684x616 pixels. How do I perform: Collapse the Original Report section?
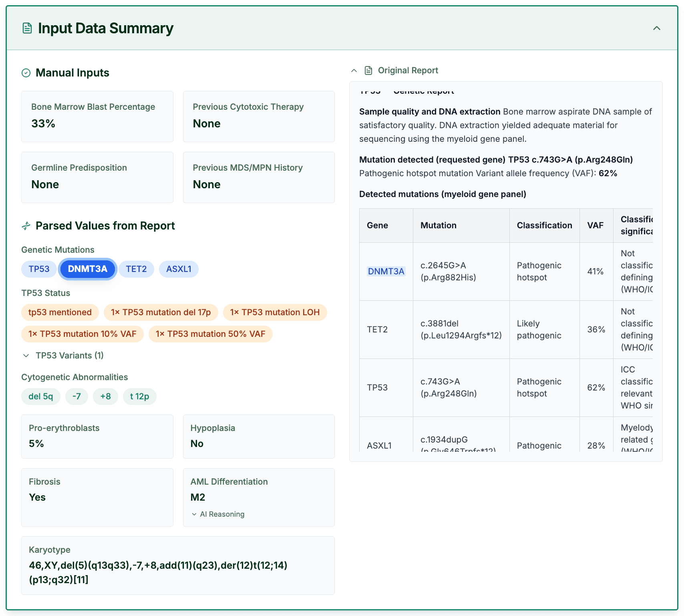click(354, 70)
